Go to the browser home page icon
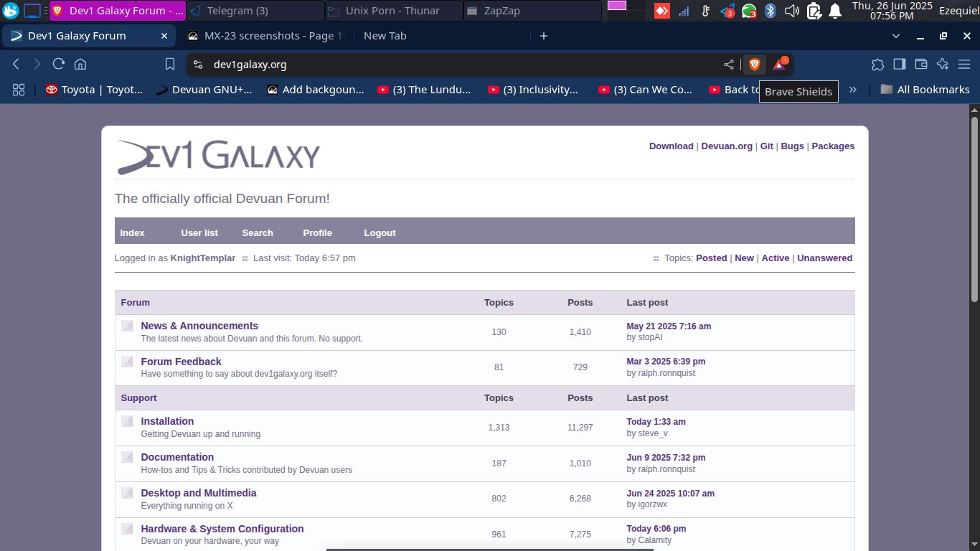Viewport: 980px width, 551px height. click(x=80, y=64)
